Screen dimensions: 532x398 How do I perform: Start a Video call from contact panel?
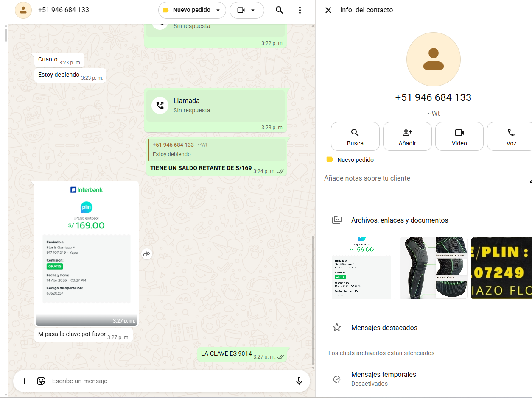[x=459, y=136]
